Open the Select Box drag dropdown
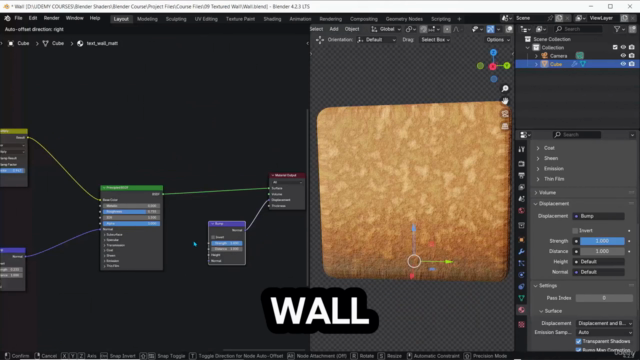Image resolution: width=640 pixels, height=360 pixels. [436, 40]
